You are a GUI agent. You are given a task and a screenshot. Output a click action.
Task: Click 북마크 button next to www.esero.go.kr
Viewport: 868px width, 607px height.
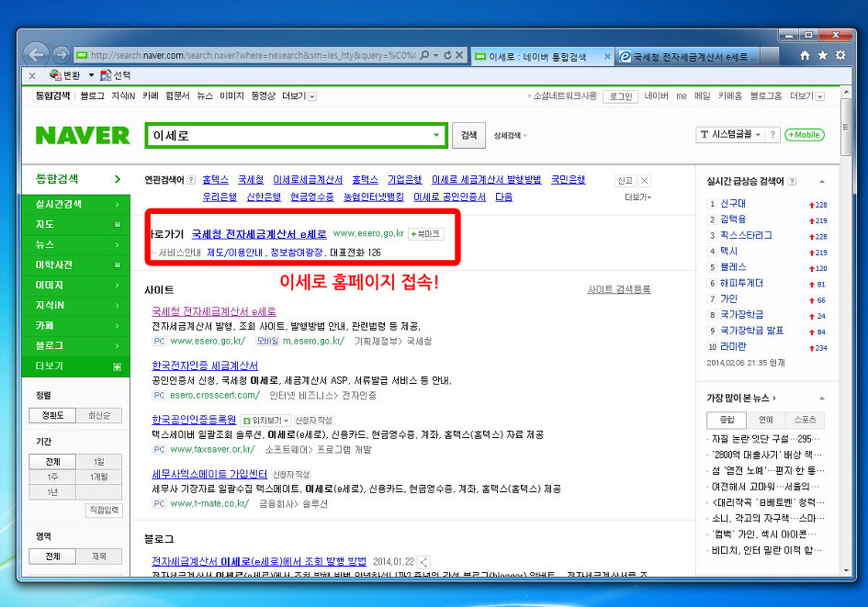[x=425, y=234]
